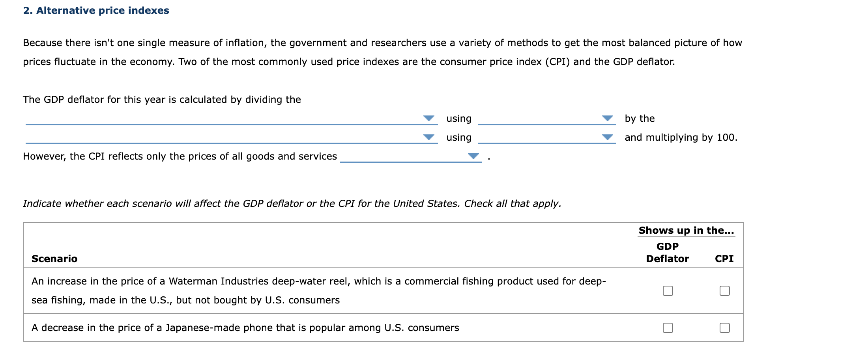Open the first numerator dropdown in GDP deflator formula

pos(428,118)
